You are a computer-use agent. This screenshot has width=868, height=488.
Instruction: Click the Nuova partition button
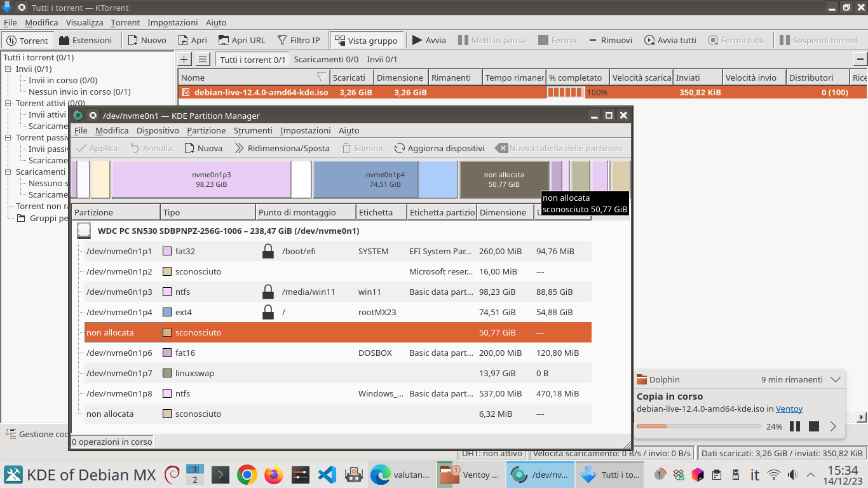point(203,148)
